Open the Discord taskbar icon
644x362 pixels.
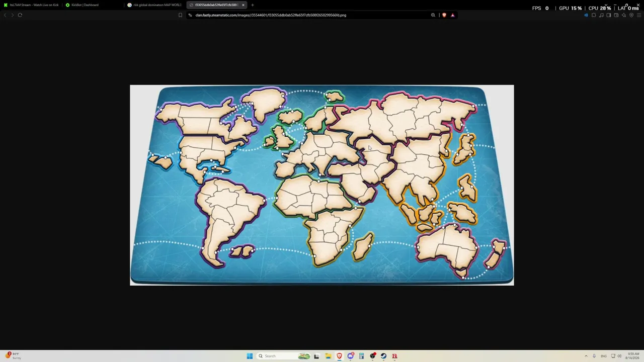[x=350, y=356]
